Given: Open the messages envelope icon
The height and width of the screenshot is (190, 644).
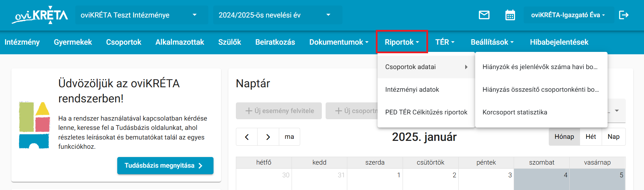Looking at the screenshot, I should click(484, 15).
